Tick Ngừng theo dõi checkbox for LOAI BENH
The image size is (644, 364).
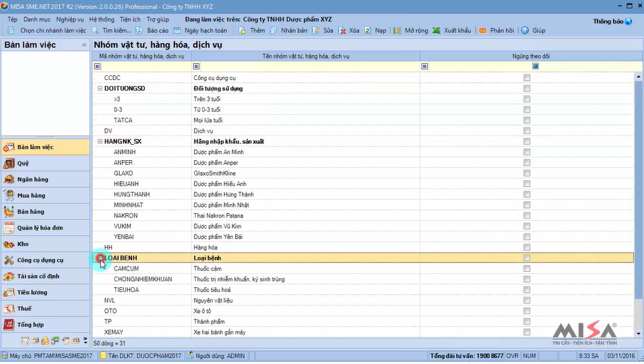coord(527,258)
